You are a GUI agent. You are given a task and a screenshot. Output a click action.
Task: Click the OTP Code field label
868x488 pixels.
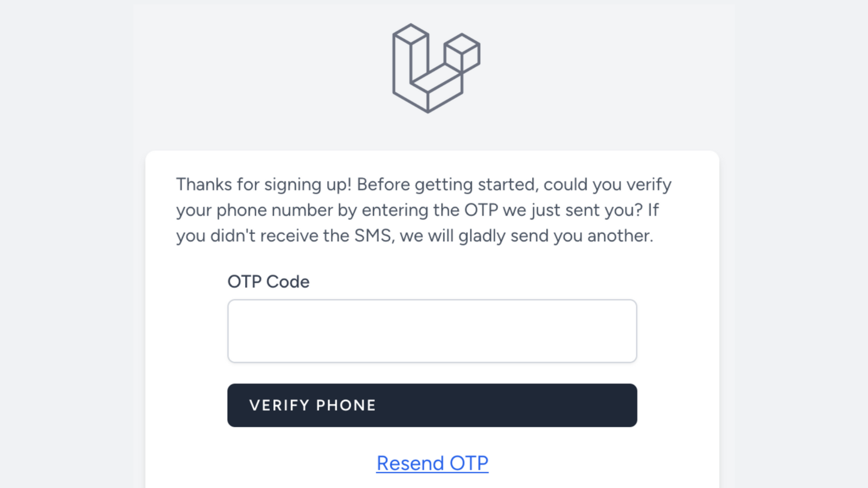(x=269, y=281)
